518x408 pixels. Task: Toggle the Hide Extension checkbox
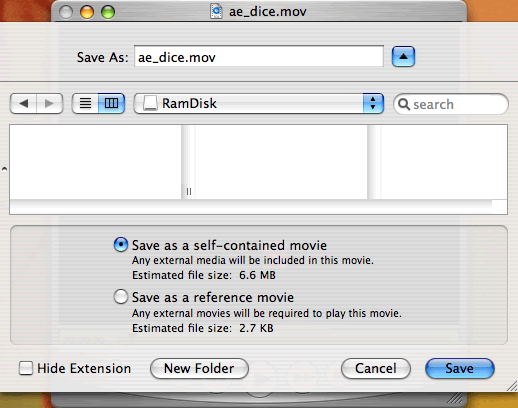[x=26, y=368]
